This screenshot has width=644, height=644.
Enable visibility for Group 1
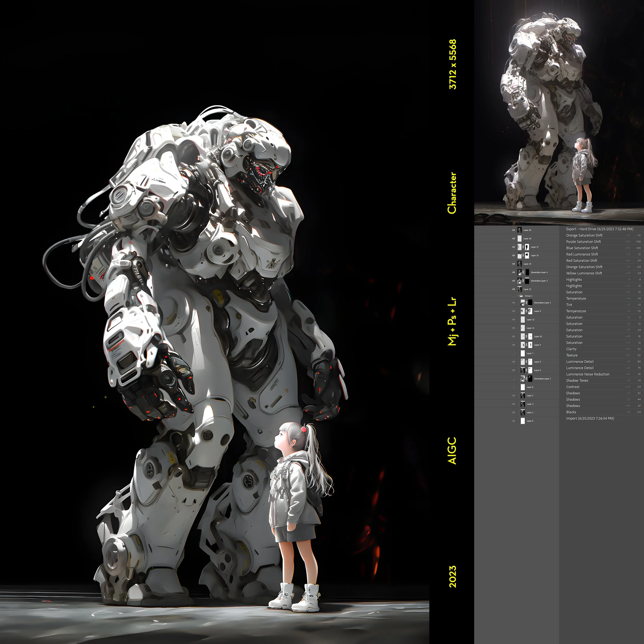[x=513, y=296]
